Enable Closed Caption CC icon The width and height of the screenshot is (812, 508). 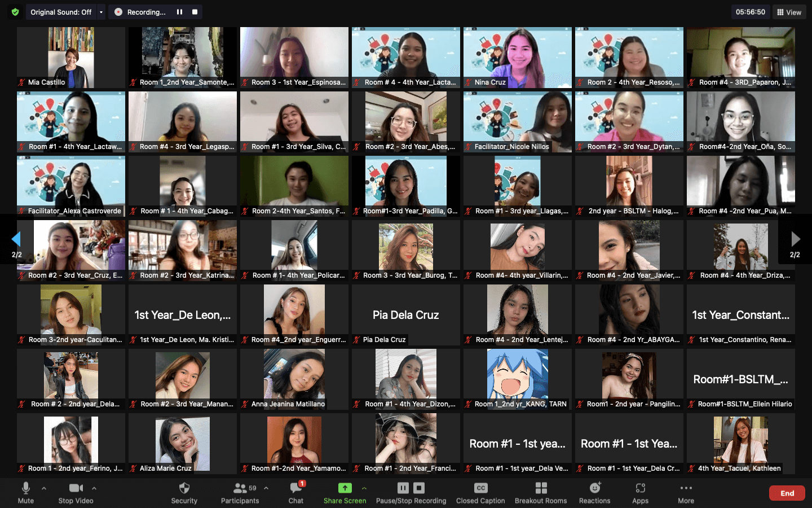coord(480,488)
